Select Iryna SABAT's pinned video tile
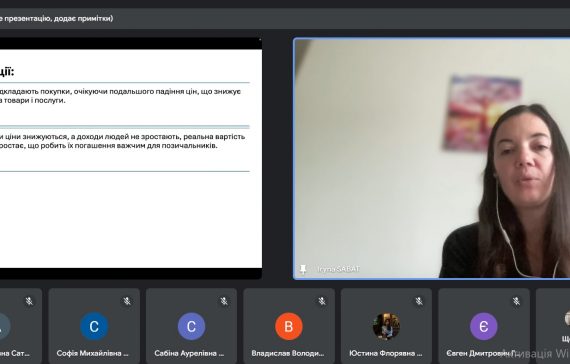570x364 pixels. 432,159
